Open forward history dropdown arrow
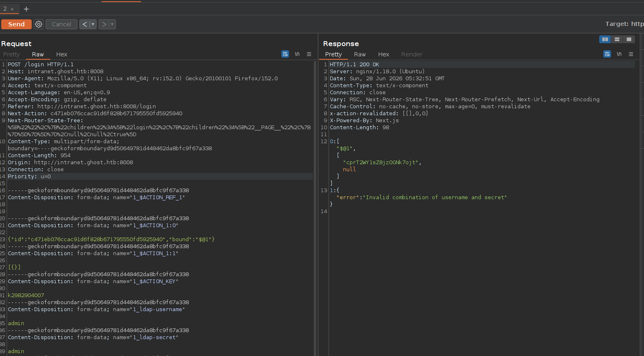644x356 pixels. click(x=112, y=24)
